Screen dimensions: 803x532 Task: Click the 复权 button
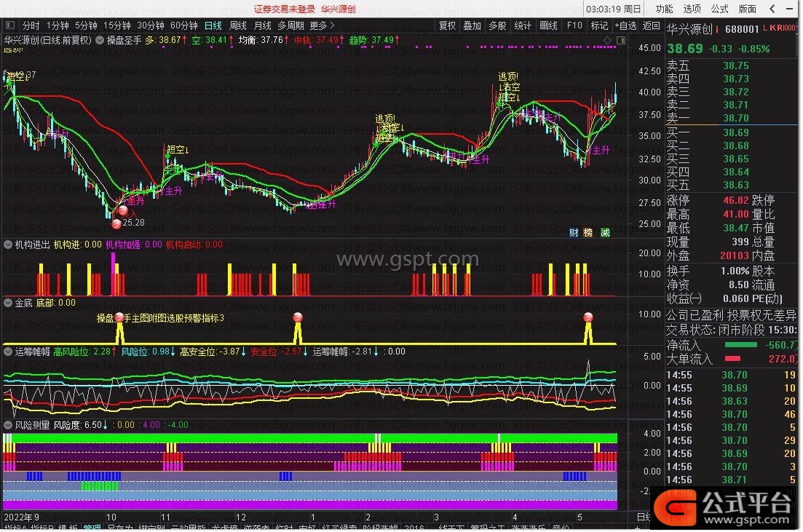pos(447,25)
